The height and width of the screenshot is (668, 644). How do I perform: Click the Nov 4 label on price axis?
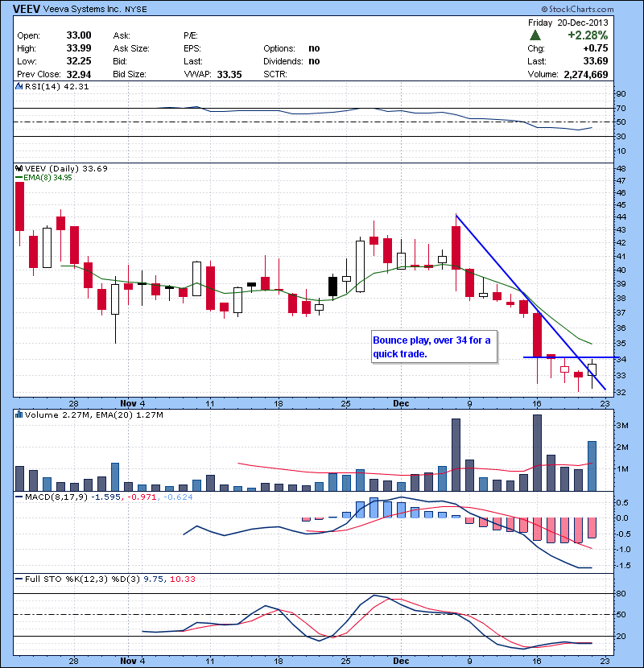[x=133, y=403]
